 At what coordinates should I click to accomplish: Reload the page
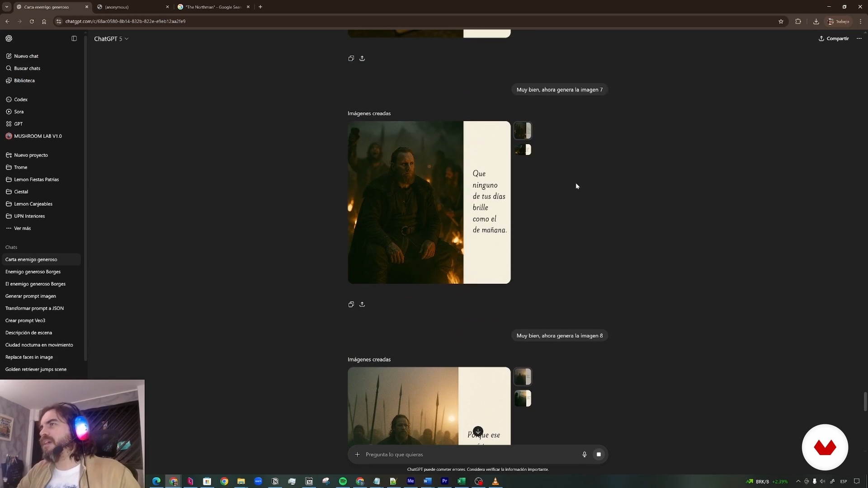[32, 21]
